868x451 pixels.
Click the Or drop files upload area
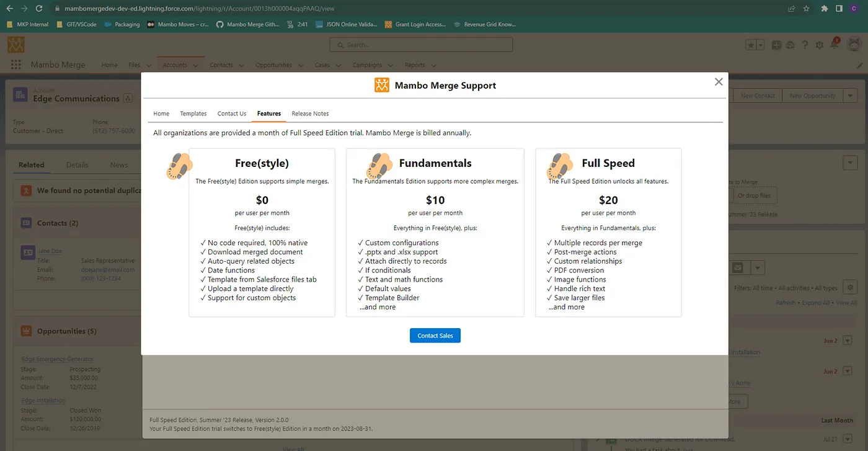pos(753,195)
